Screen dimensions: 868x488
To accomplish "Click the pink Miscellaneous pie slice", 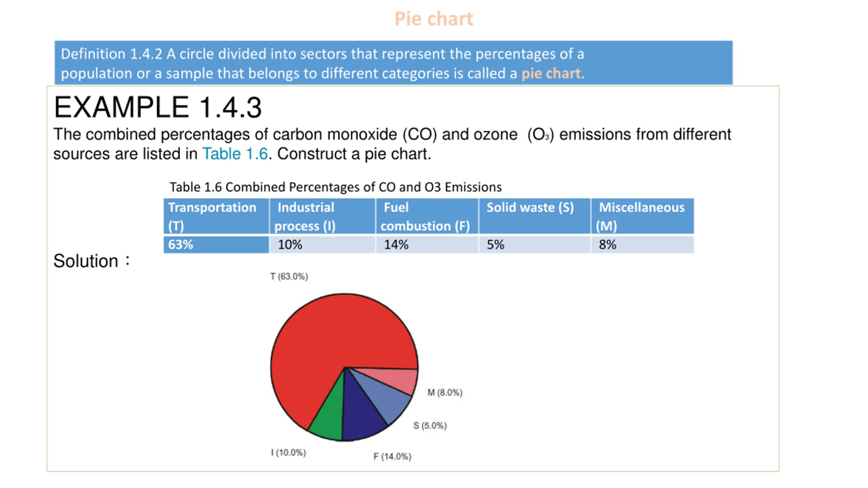I will 397,379.
